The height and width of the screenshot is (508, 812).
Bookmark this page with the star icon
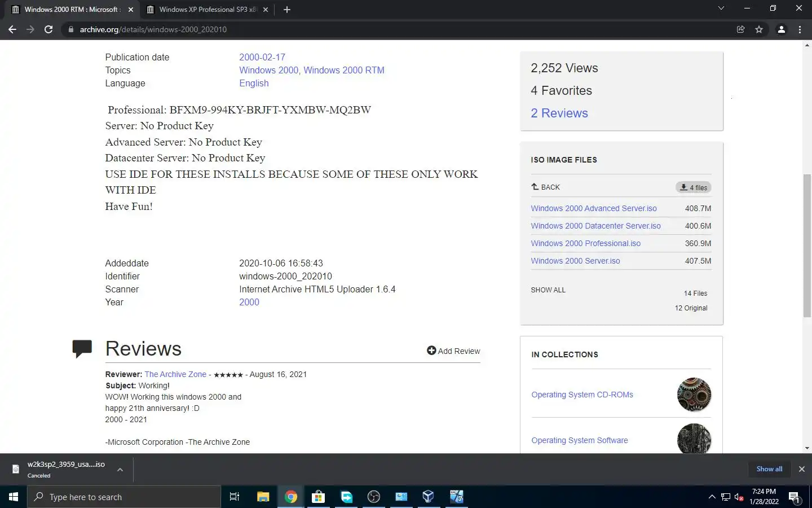(759, 29)
